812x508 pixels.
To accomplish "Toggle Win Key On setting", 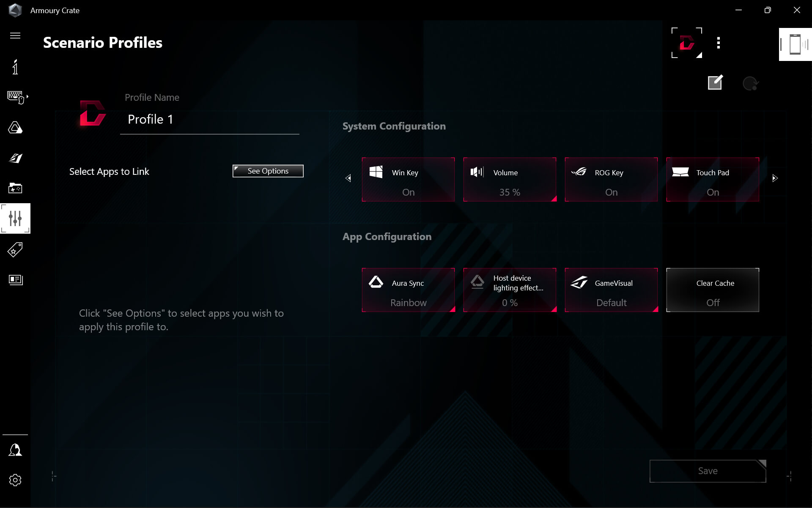I will point(407,179).
